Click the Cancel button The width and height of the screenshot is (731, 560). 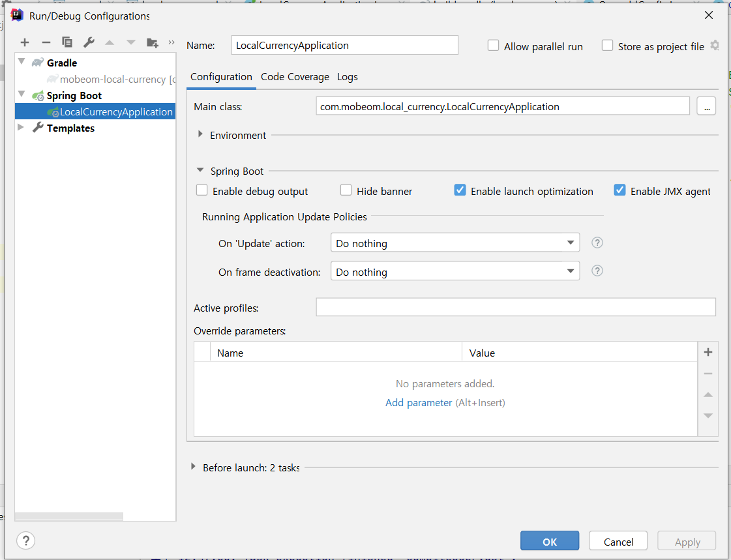point(618,541)
